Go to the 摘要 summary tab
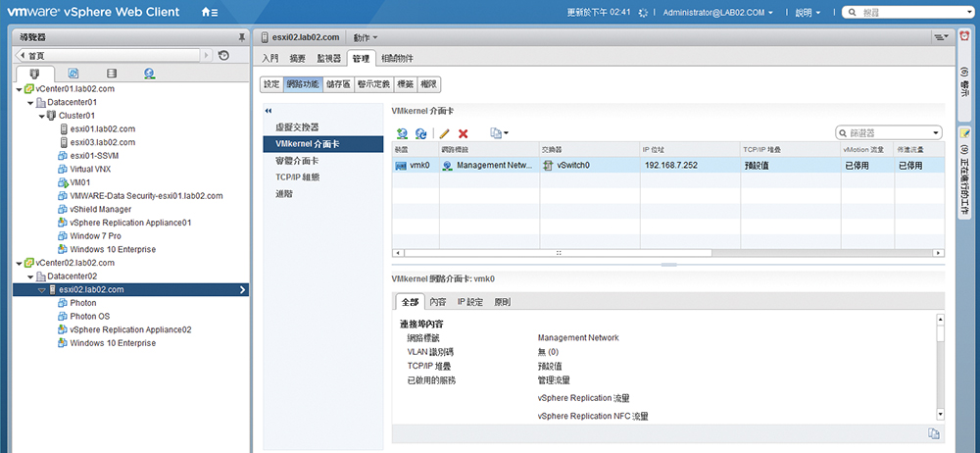 [x=298, y=58]
